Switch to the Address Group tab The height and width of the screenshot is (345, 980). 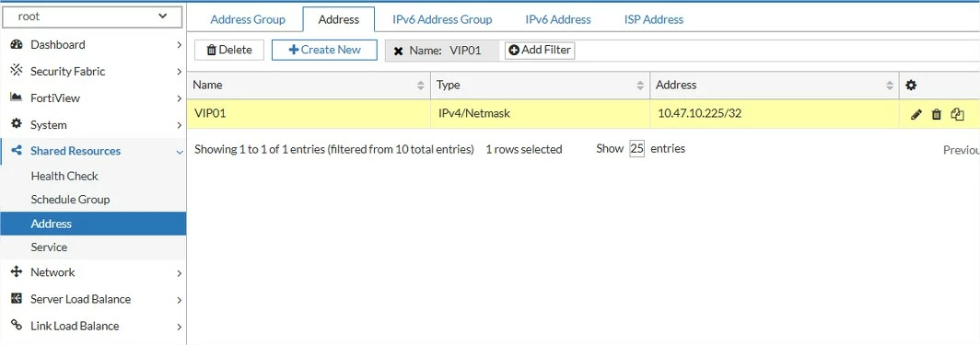click(248, 19)
